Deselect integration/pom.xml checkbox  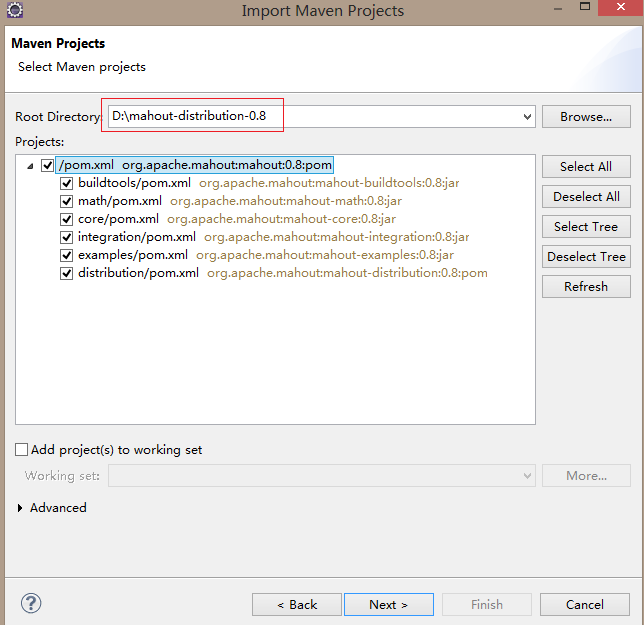click(x=67, y=237)
